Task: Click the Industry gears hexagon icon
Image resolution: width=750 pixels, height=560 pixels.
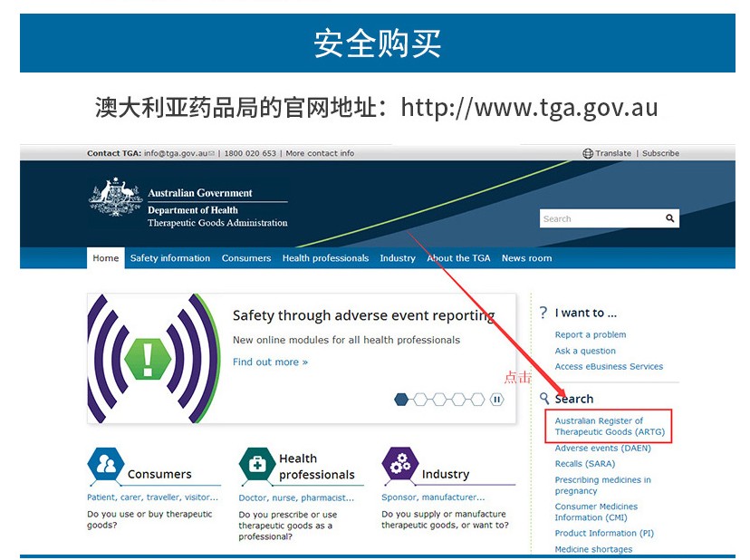Action: [x=400, y=463]
